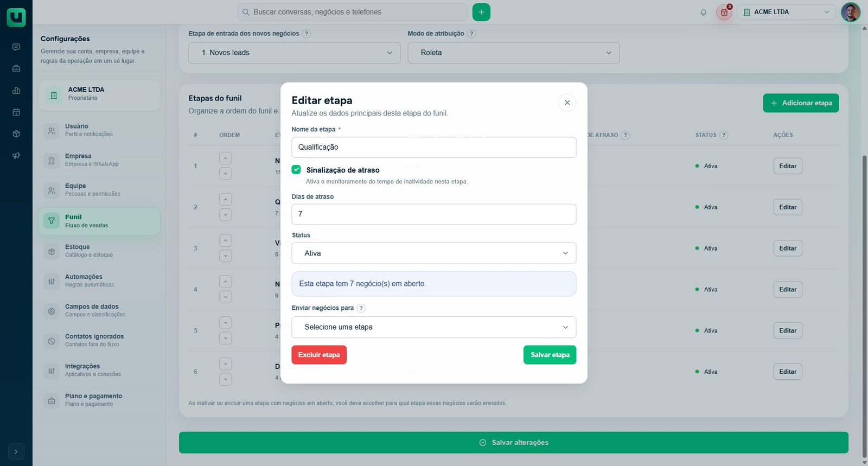Open the ACME LTDA company selector
This screenshot has width=868, height=466.
pos(787,12)
